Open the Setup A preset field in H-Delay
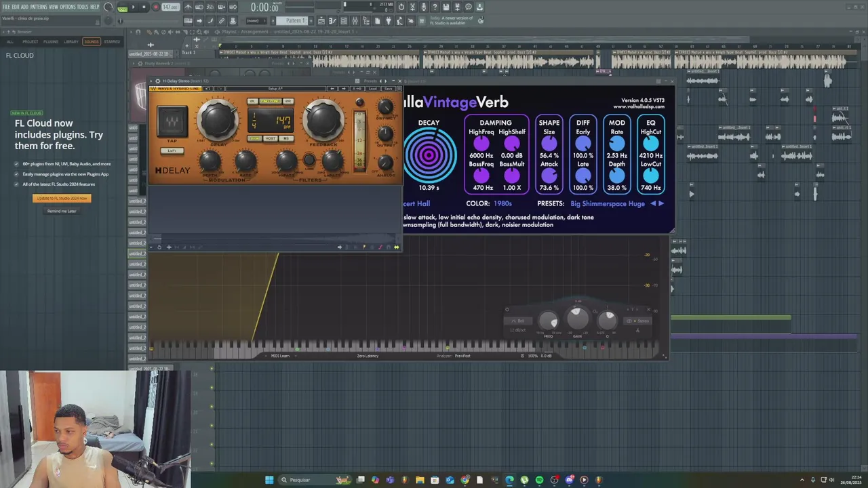This screenshot has width=868, height=488. click(275, 89)
